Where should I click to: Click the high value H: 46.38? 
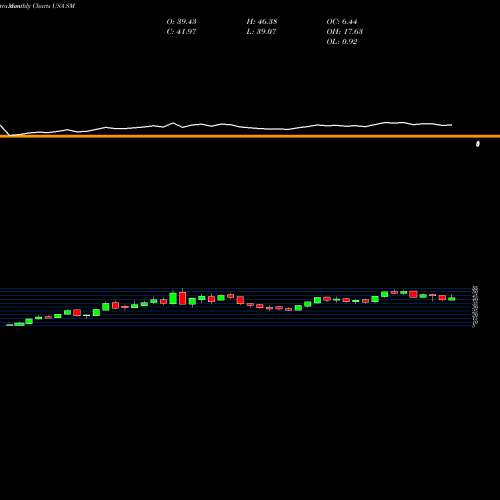262,22
